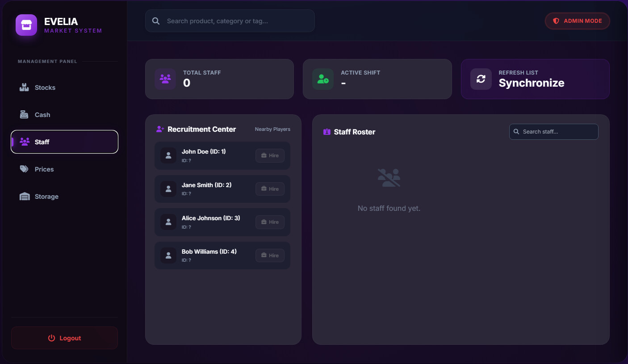Open the Cash section
The image size is (628, 364).
click(x=42, y=115)
